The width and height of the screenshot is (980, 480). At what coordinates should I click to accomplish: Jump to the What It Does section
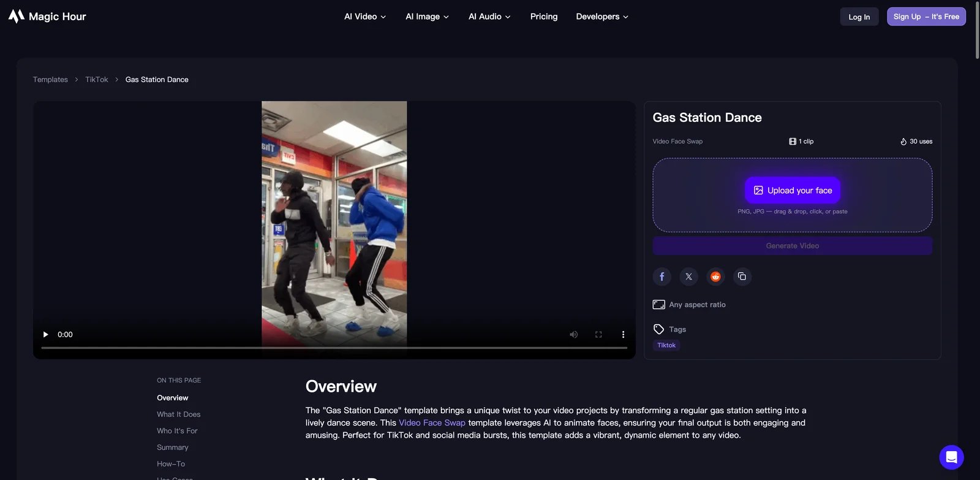pos(179,414)
